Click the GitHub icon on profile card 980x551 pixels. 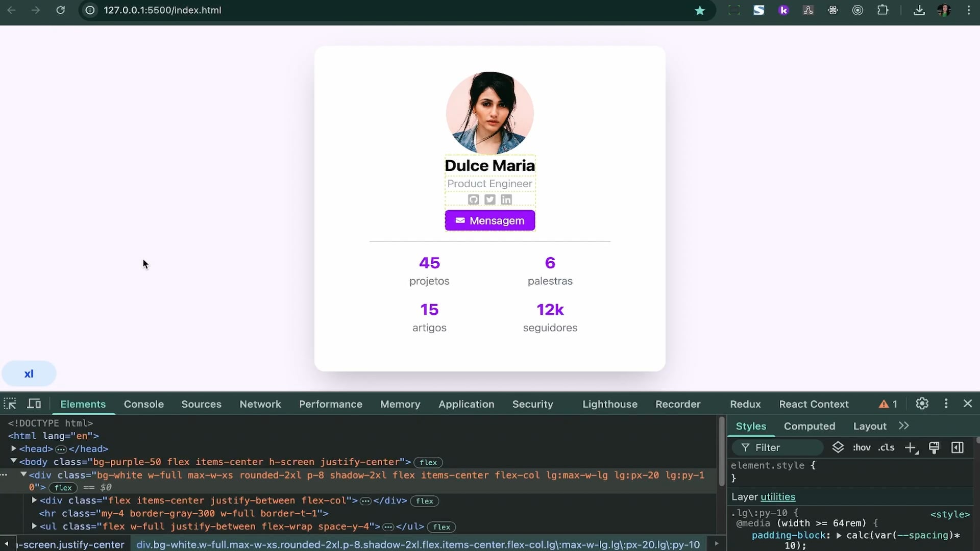coord(474,199)
